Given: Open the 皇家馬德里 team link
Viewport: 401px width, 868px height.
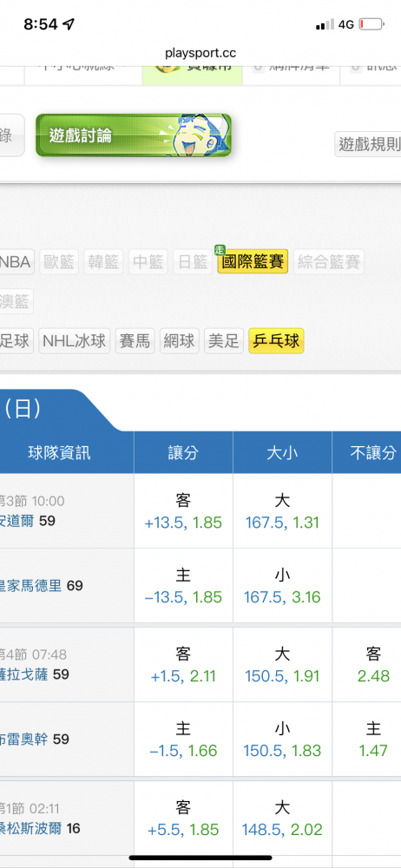Looking at the screenshot, I should coord(30,586).
